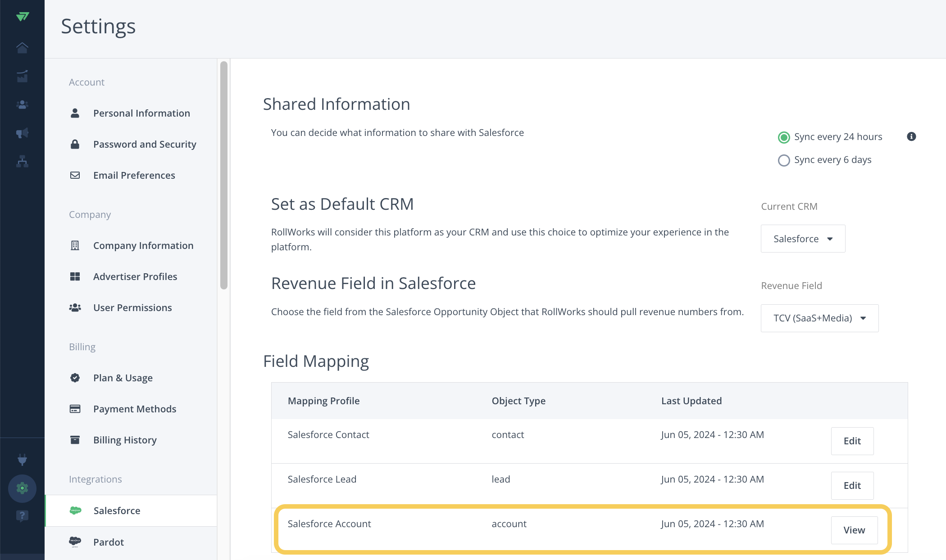
Task: Select Sync every 6 days radio
Action: [x=784, y=160]
